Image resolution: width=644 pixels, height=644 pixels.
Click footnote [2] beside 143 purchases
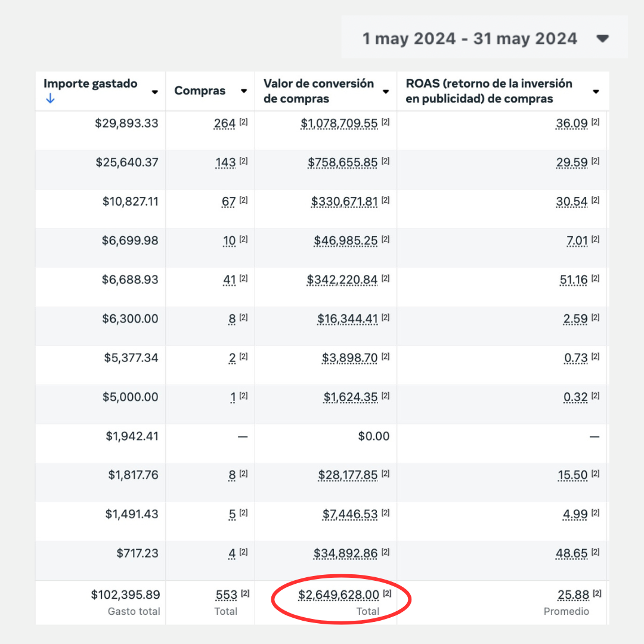243,162
